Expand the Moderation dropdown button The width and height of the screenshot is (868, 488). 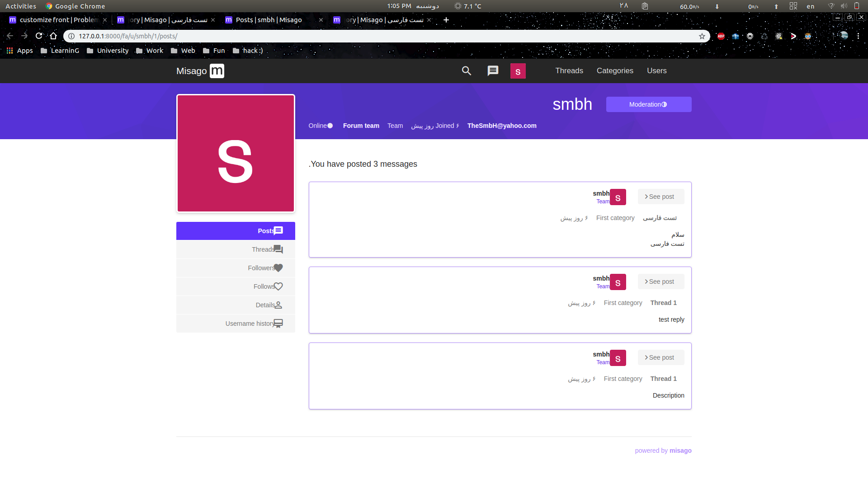point(648,104)
